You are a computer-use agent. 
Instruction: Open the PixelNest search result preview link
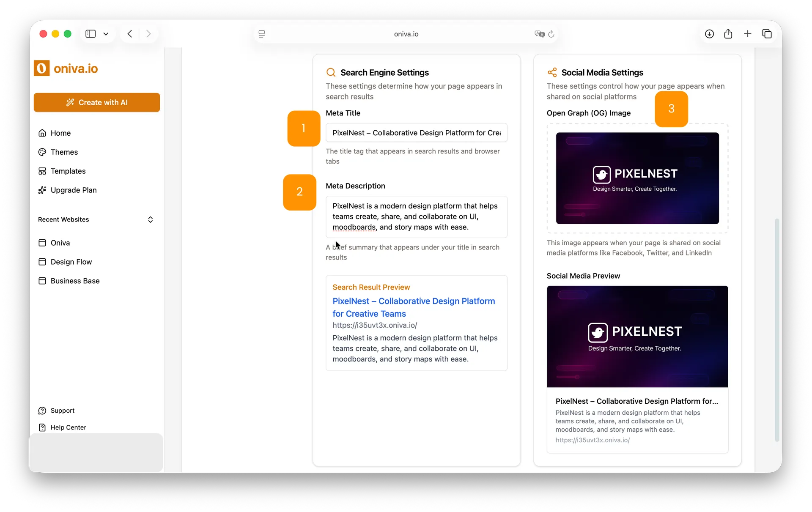414,307
